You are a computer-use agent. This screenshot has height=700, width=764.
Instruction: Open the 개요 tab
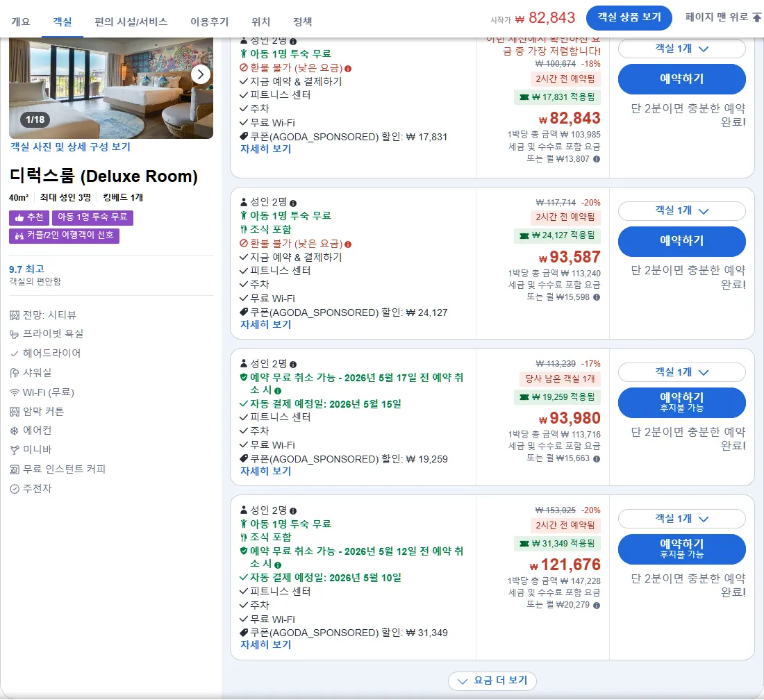point(20,22)
